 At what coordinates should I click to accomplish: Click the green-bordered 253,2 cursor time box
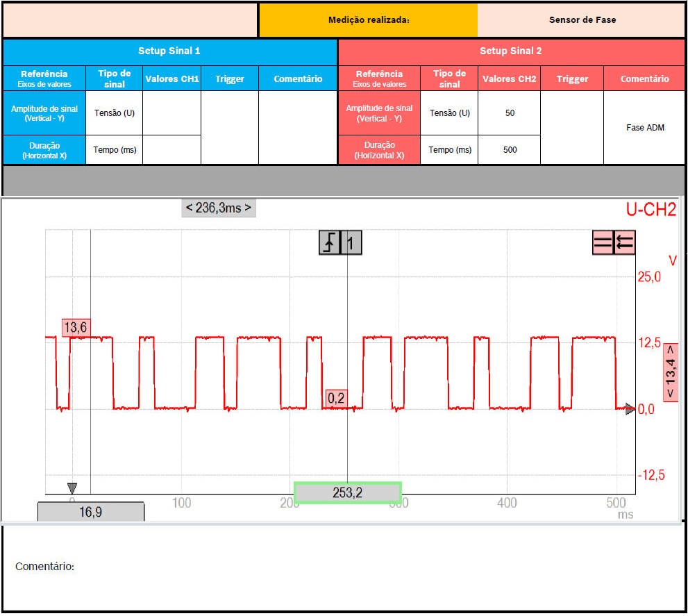tap(348, 492)
